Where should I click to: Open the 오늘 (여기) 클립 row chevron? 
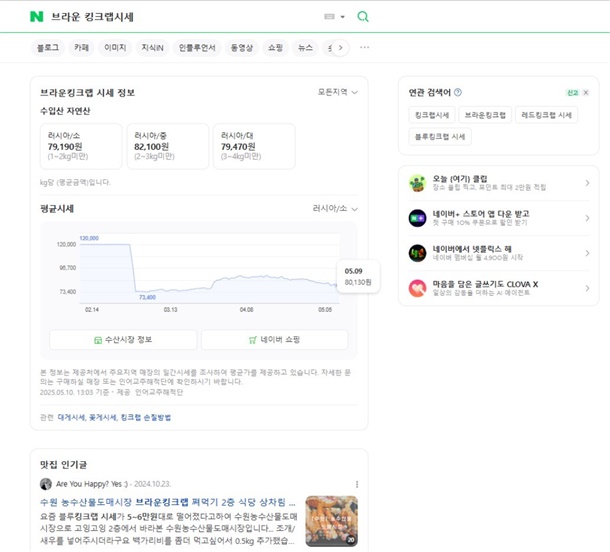(587, 183)
